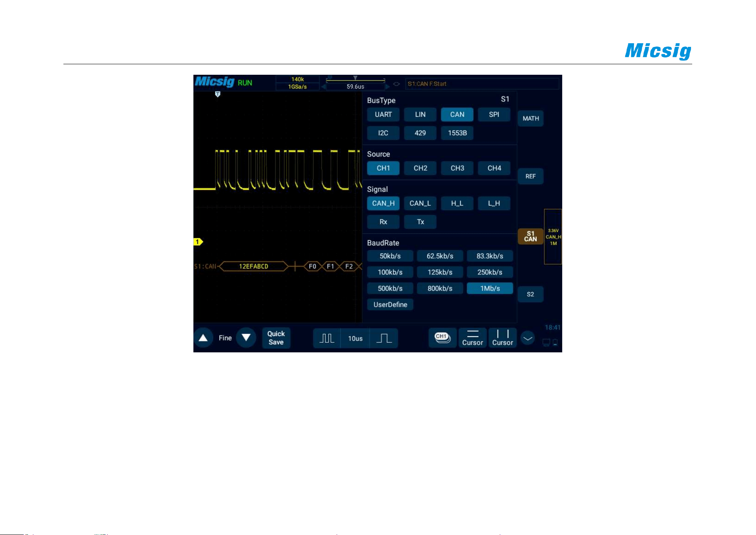756x535 pixels.
Task: Set signal type to CAN_H
Action: coord(383,203)
